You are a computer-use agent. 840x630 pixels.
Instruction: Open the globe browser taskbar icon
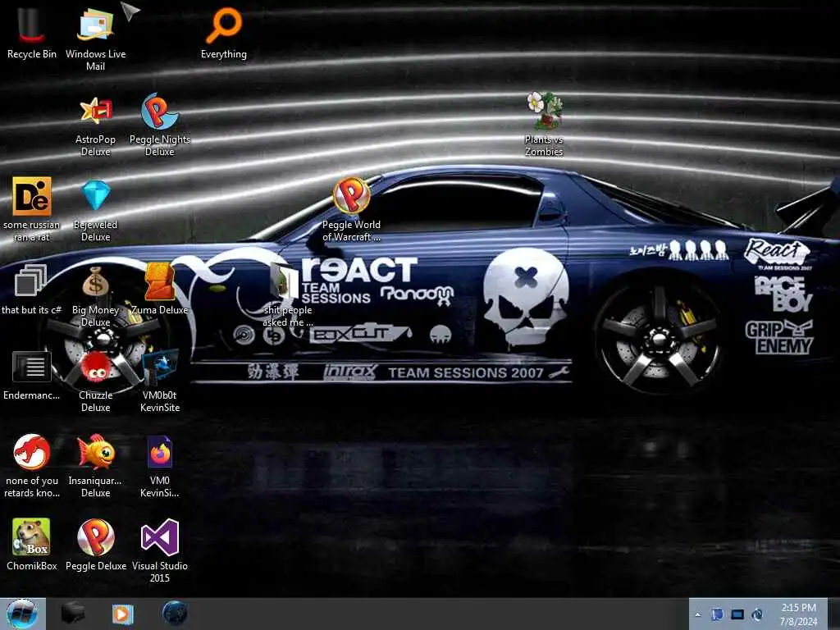[174, 614]
